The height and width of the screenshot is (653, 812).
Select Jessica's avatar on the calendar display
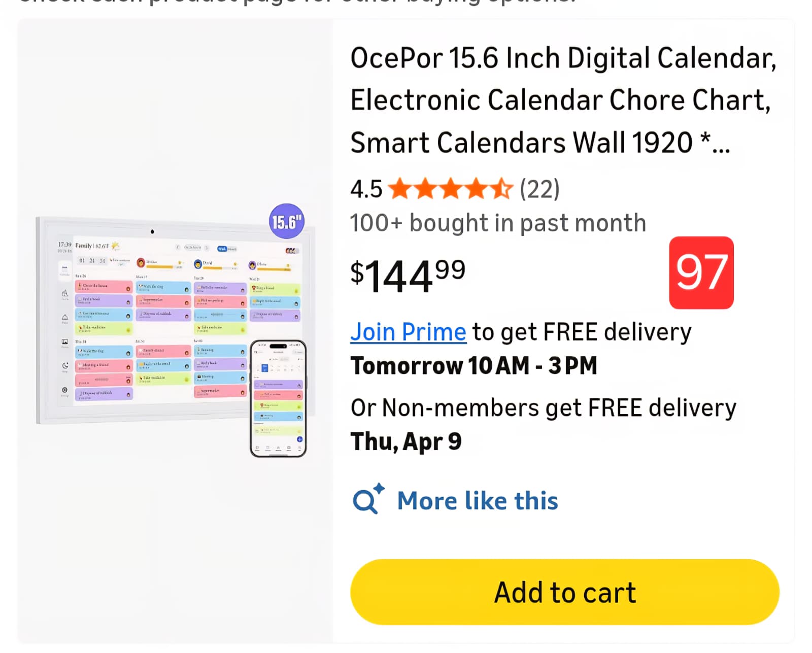[x=141, y=263]
